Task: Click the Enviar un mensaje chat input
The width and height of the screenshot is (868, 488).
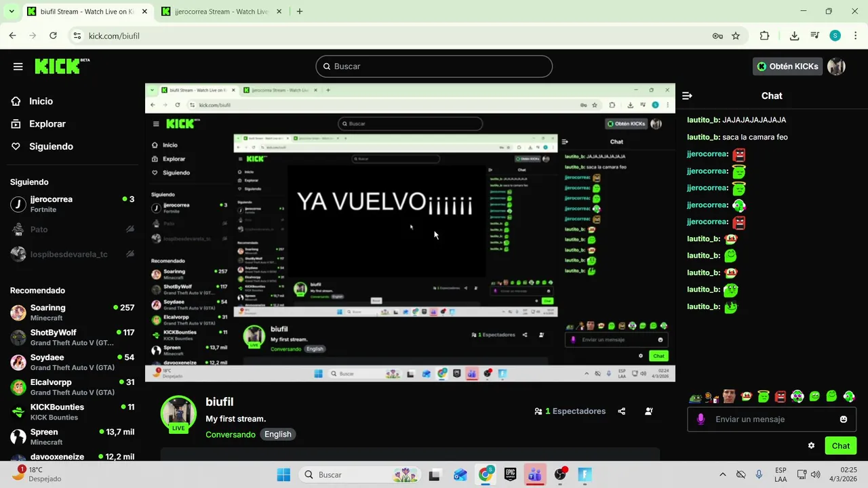Action: coord(772,420)
